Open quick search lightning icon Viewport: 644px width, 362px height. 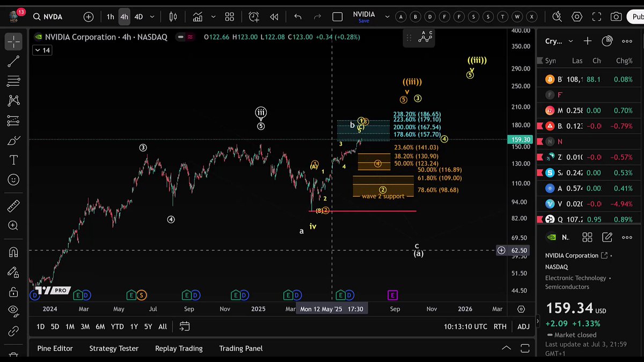click(557, 17)
